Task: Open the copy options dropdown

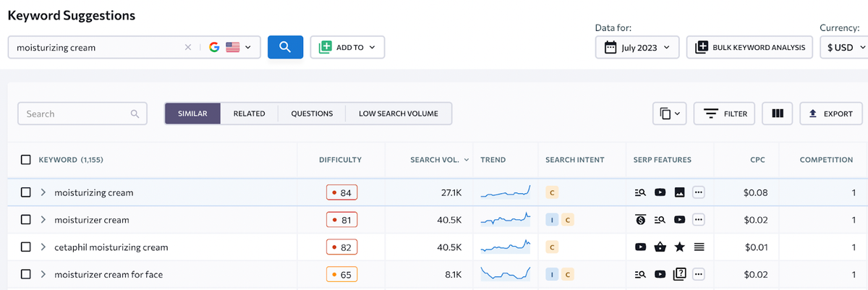Action: click(669, 114)
